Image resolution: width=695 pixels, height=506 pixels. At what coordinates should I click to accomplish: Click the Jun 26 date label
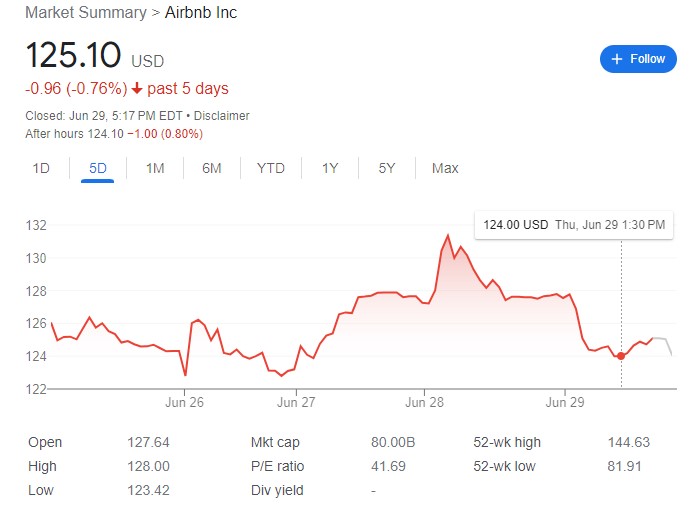(x=184, y=403)
